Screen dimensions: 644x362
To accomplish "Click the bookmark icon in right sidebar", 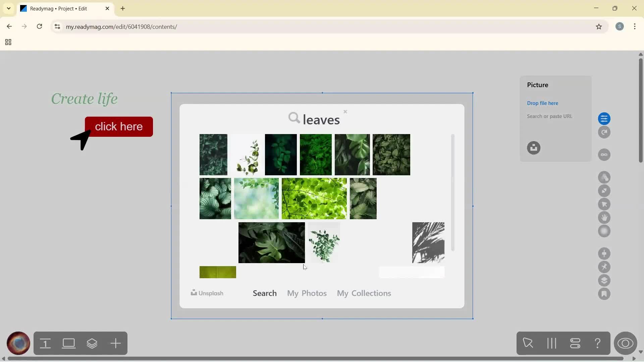I will [605, 294].
